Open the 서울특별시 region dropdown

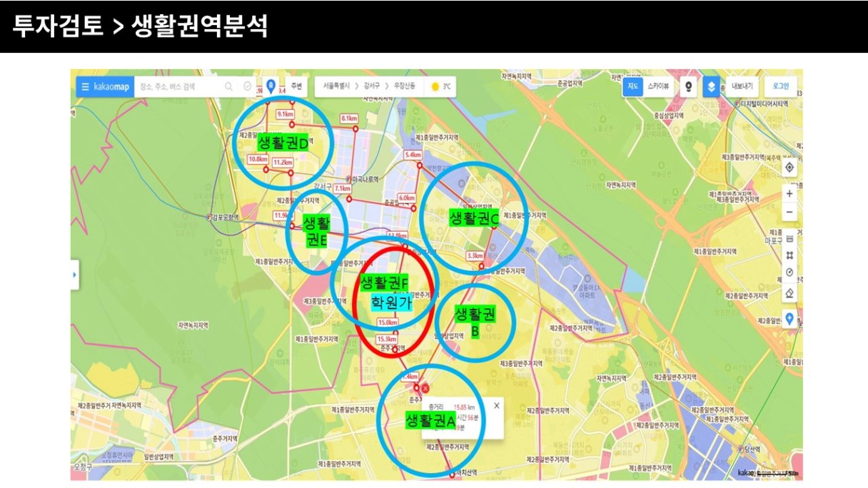click(x=337, y=87)
